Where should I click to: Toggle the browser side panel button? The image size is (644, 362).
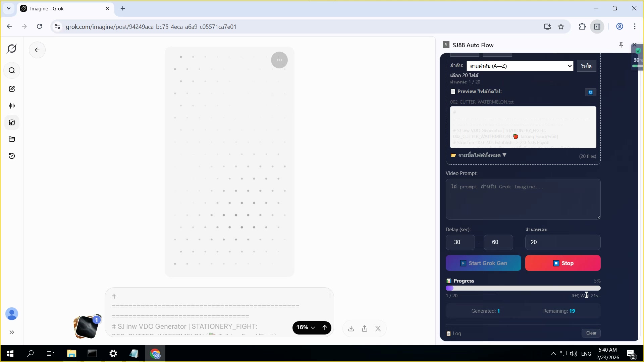pos(597,26)
